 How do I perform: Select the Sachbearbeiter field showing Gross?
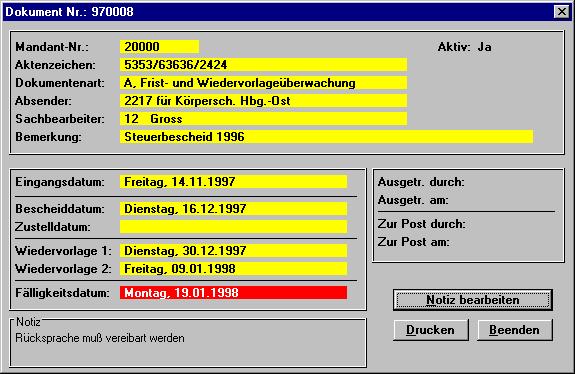tap(263, 118)
